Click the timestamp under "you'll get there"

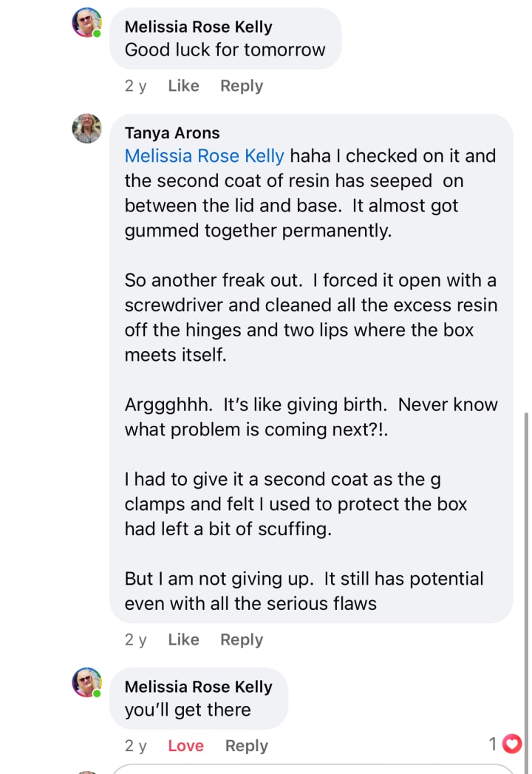pyautogui.click(x=135, y=746)
